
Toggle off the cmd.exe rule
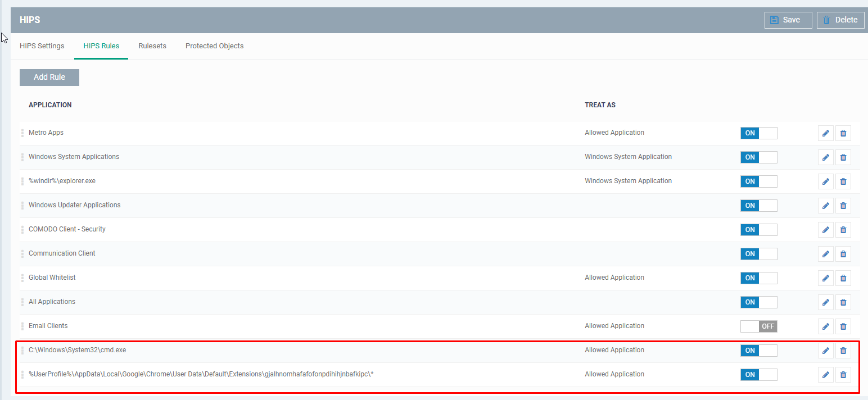point(758,351)
